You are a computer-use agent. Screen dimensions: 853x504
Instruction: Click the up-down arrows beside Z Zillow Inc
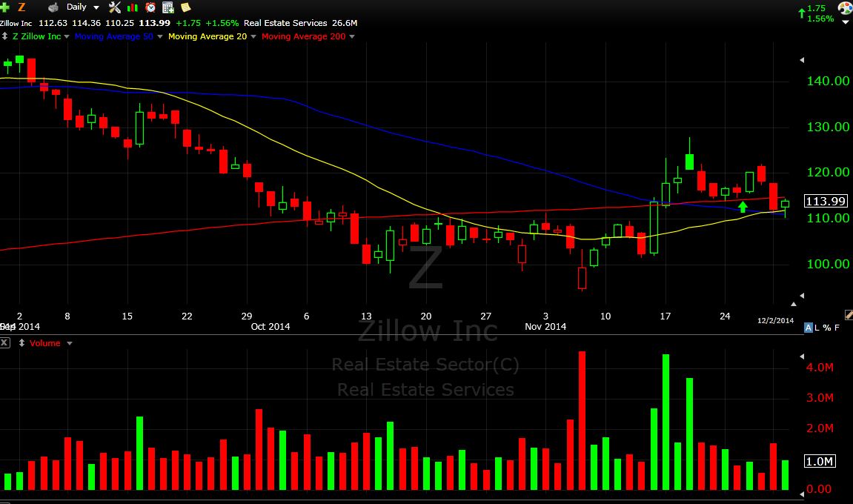tap(4, 36)
